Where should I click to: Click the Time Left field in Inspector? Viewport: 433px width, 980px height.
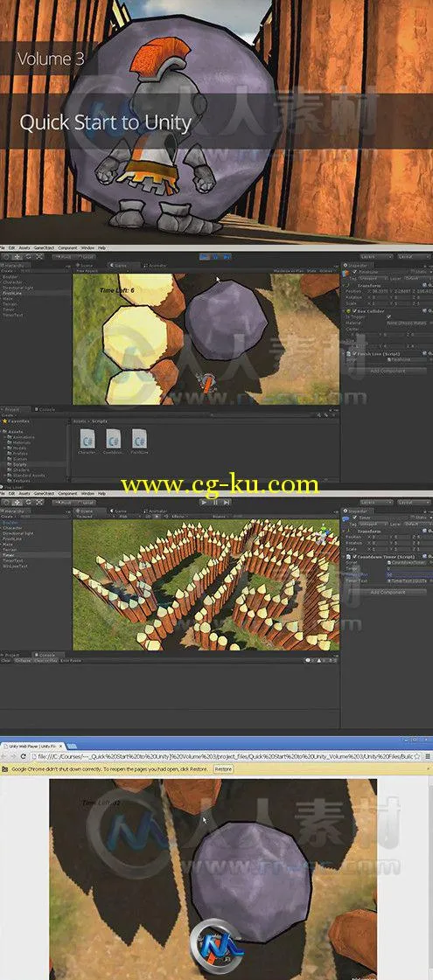407,574
